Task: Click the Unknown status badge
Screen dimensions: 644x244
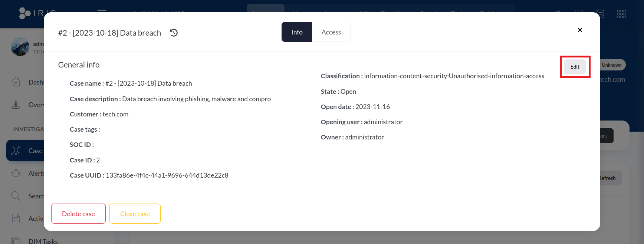Action: click(612, 65)
